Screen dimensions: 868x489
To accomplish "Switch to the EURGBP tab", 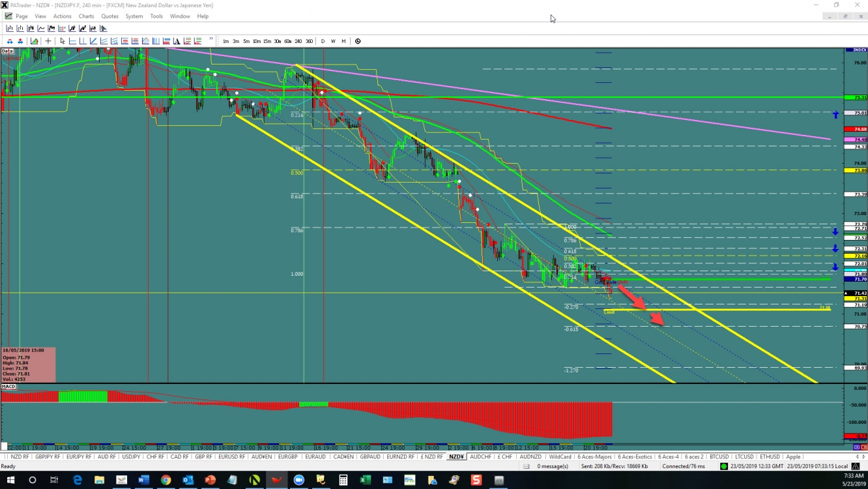I will coord(287,457).
